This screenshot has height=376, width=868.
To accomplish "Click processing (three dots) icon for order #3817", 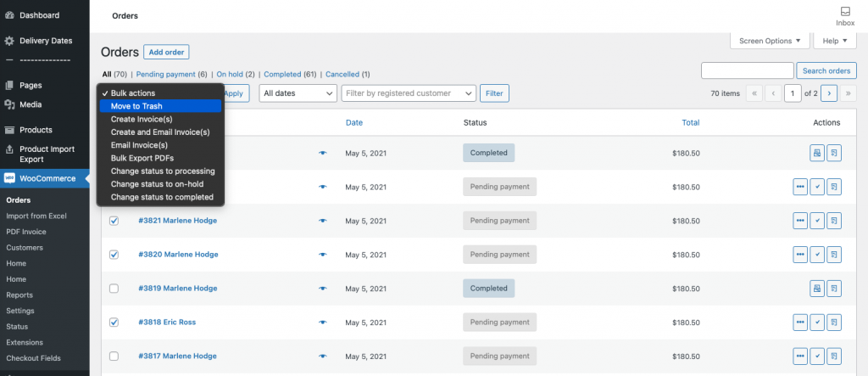I will click(x=800, y=356).
